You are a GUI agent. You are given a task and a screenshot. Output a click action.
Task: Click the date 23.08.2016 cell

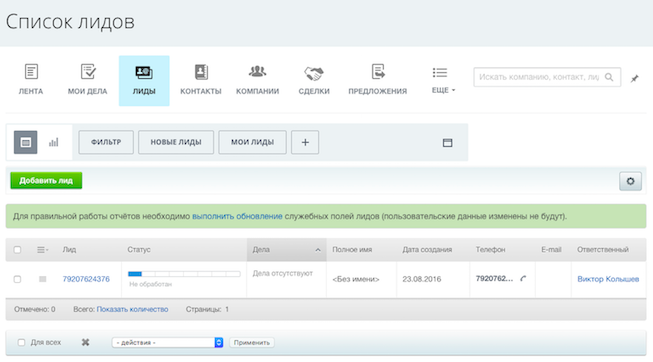tap(421, 279)
